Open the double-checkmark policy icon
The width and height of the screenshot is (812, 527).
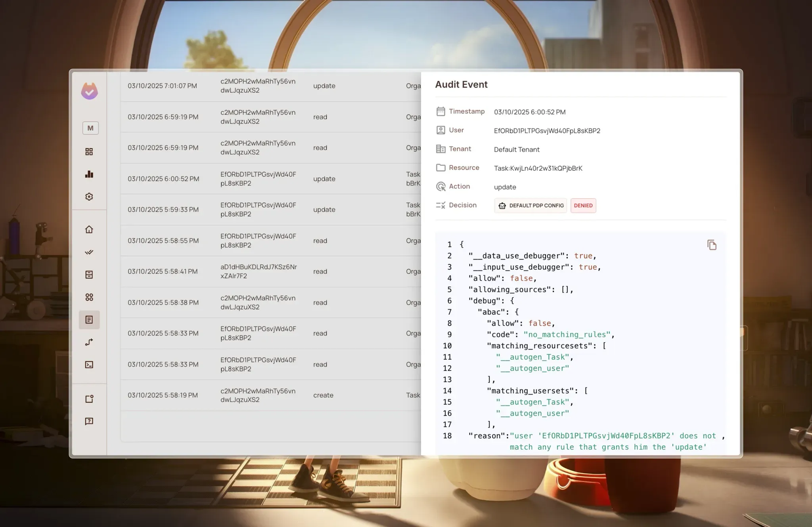[89, 252]
